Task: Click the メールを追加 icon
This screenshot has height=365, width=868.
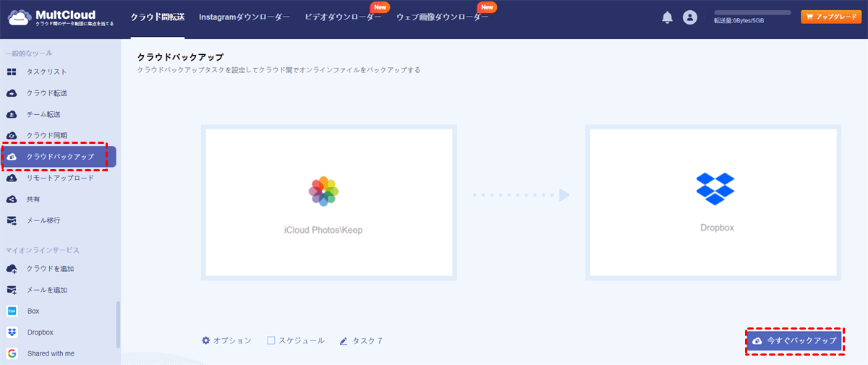Action: pos(12,290)
